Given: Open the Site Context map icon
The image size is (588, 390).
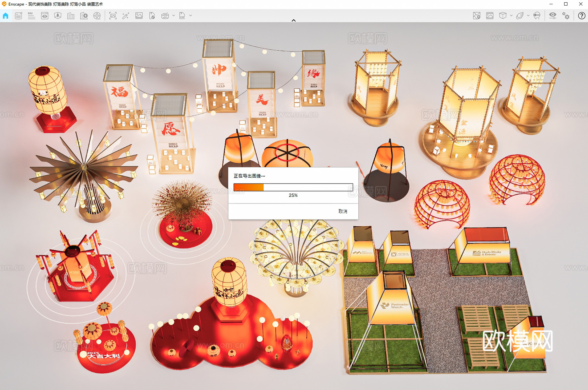Looking at the screenshot, I should tap(58, 16).
